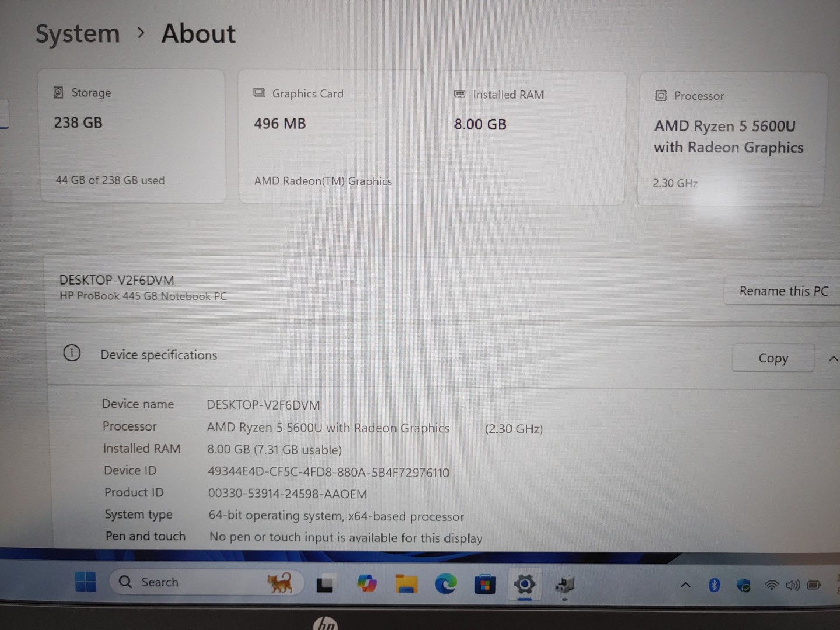
Task: Open the Bluetooth tray icon
Action: 714,585
